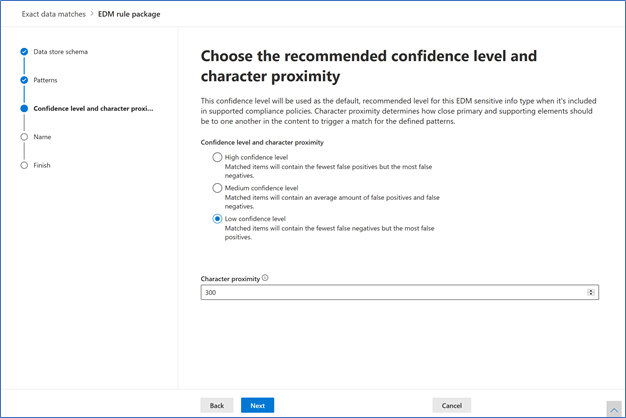This screenshot has width=626, height=418.
Task: Click into the Character proximity input field
Action: click(x=400, y=292)
